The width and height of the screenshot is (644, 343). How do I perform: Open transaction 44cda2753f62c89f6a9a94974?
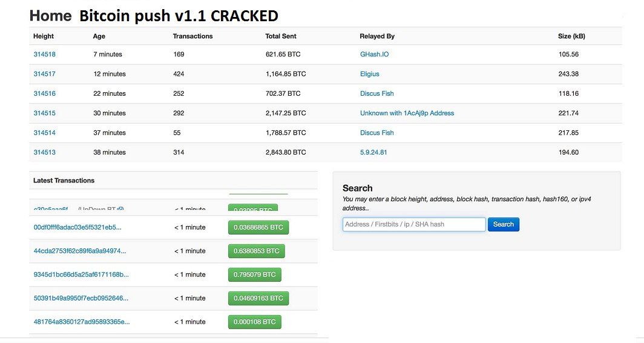click(x=80, y=251)
